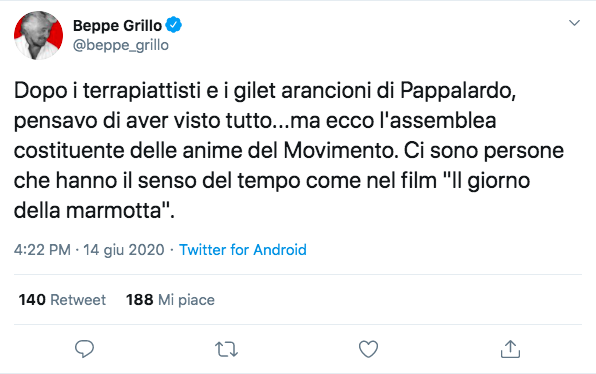596x374 pixels.
Task: Click the 14 giu 2020 date
Action: pyautogui.click(x=124, y=250)
